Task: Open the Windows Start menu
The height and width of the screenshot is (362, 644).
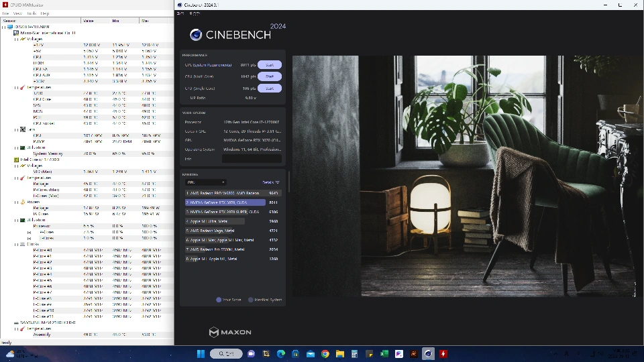Action: [201, 354]
